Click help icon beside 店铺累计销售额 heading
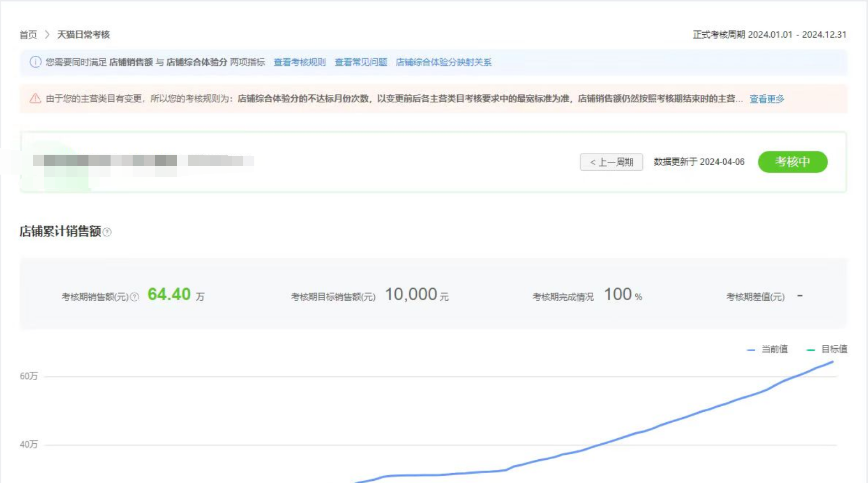868x483 pixels. click(107, 232)
